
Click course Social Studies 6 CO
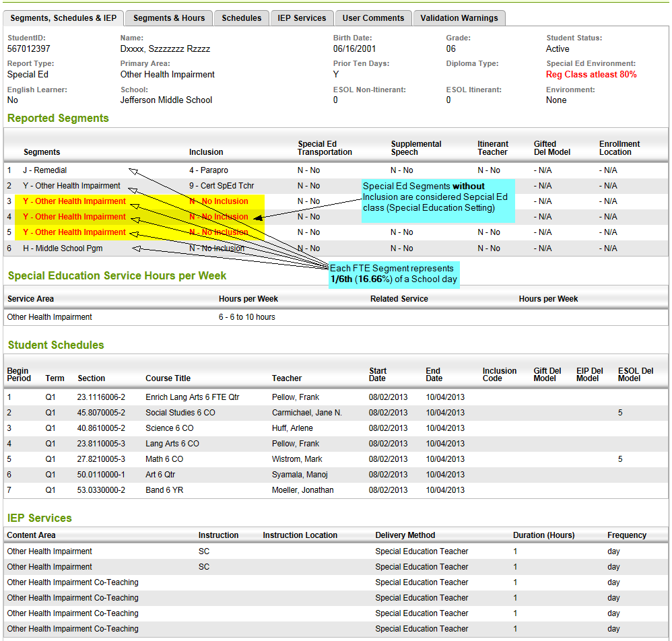pos(180,413)
